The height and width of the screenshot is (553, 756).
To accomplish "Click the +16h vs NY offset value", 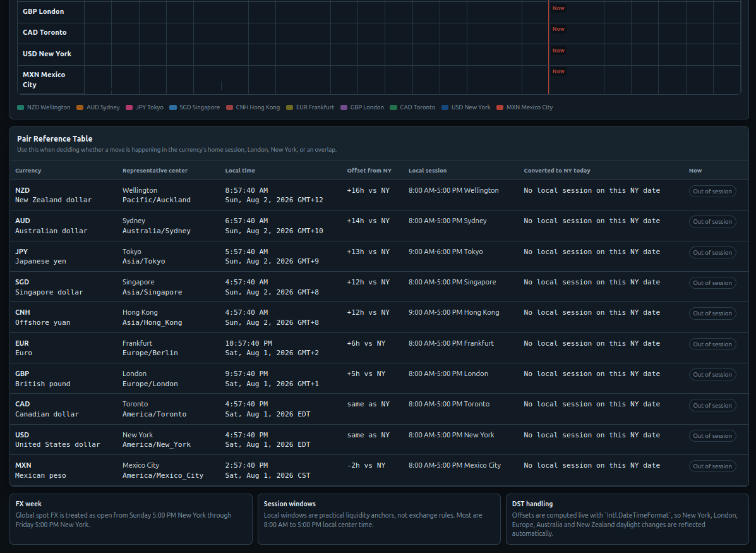I will [x=368, y=191].
